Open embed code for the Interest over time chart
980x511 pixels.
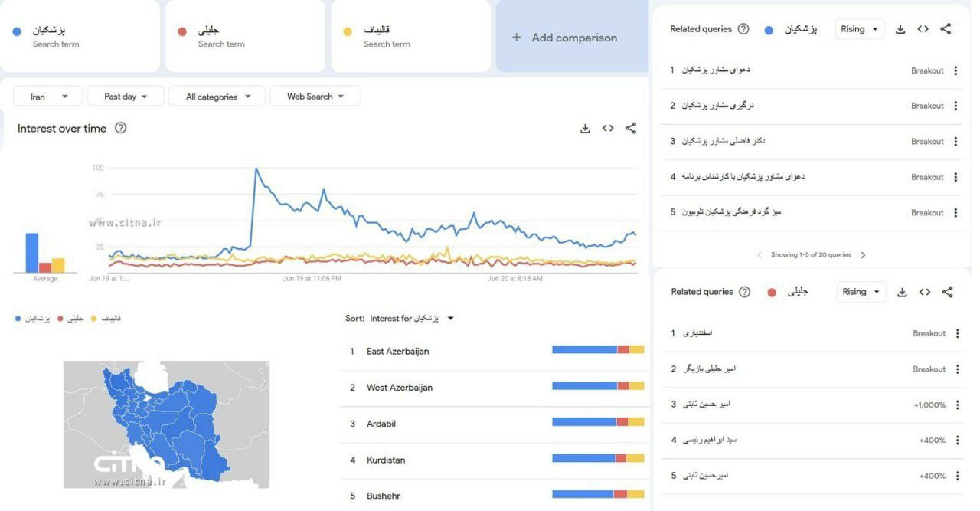pyautogui.click(x=608, y=128)
